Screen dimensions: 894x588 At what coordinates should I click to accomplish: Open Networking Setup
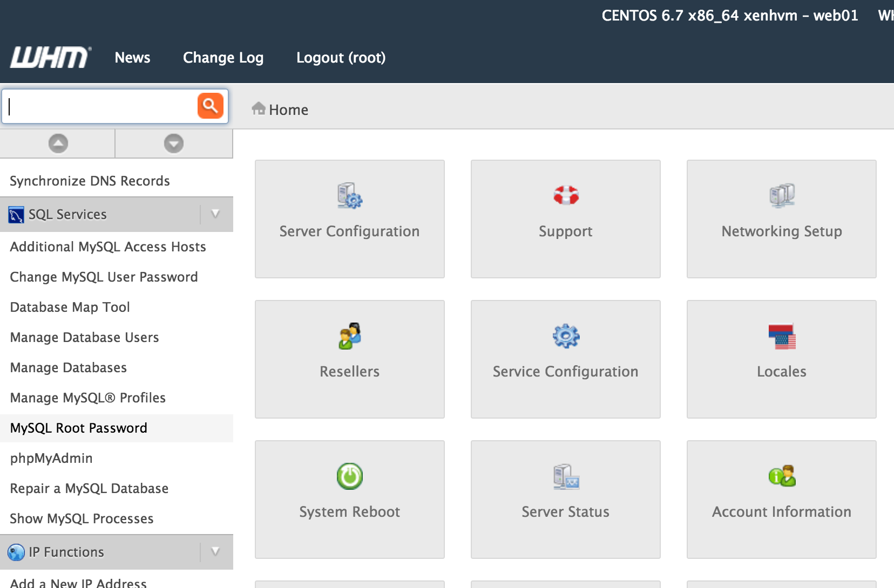pyautogui.click(x=781, y=219)
